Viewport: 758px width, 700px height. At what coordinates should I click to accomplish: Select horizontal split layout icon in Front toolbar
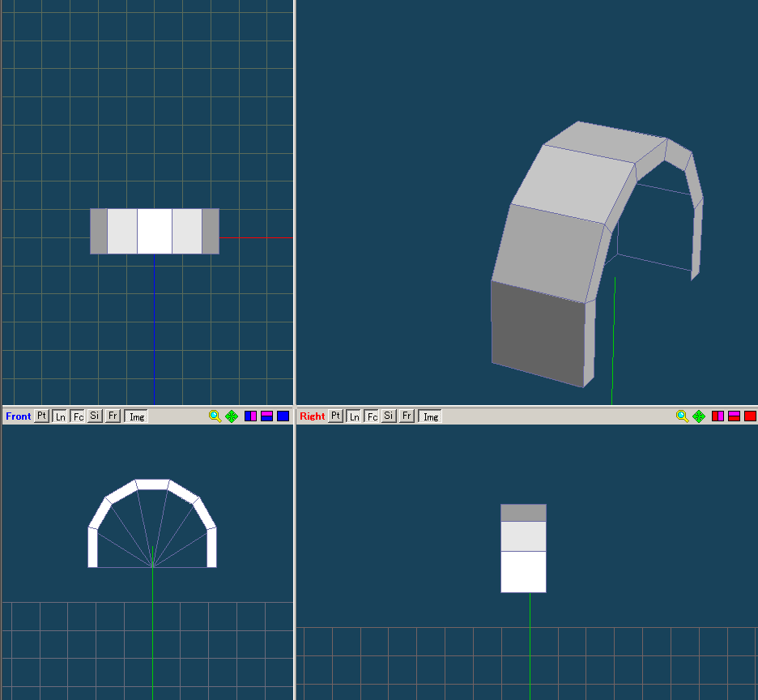tap(266, 416)
